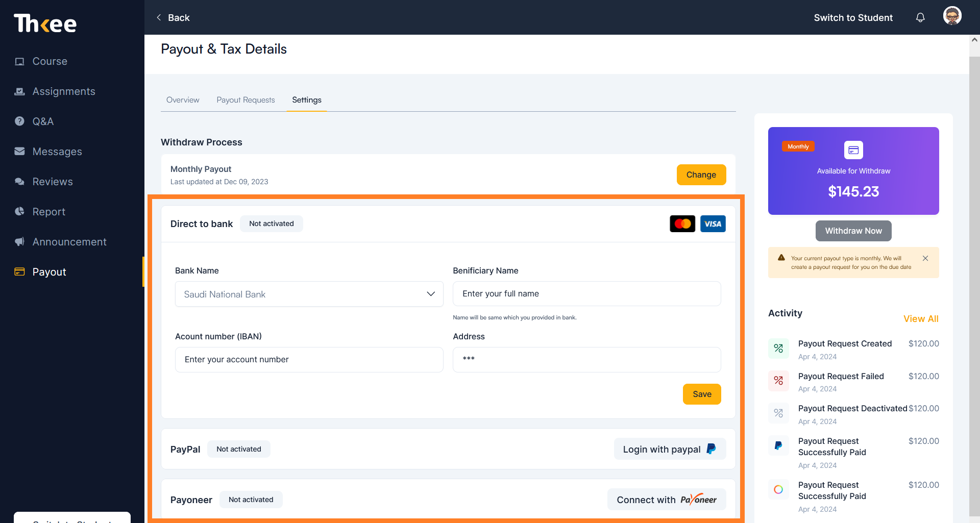The width and height of the screenshot is (980, 523).
Task: Open the user profile avatar
Action: [x=952, y=16]
